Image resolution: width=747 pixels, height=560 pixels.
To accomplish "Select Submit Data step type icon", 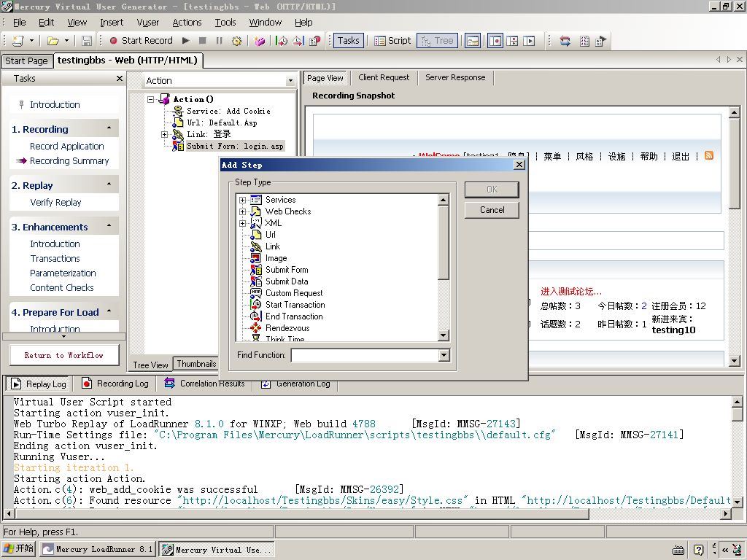I will (x=256, y=281).
